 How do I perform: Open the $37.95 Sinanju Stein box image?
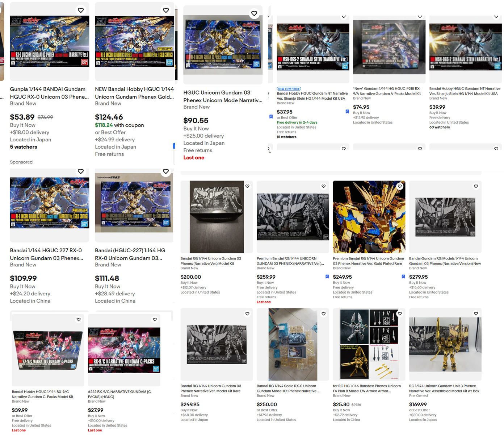click(313, 47)
